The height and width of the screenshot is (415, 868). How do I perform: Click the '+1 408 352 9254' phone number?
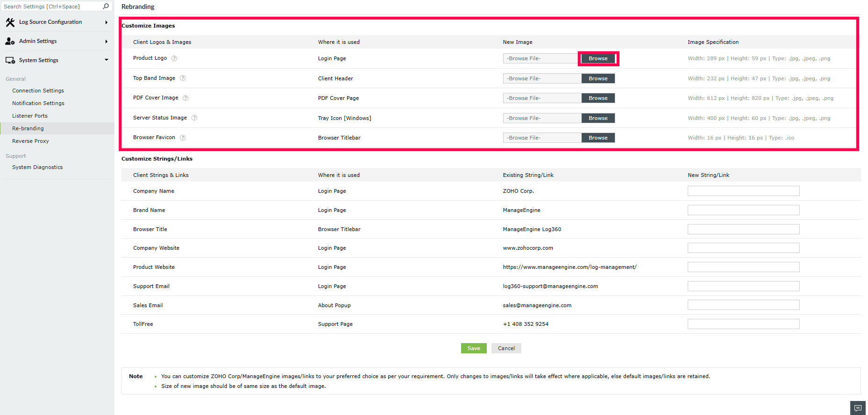coord(526,324)
